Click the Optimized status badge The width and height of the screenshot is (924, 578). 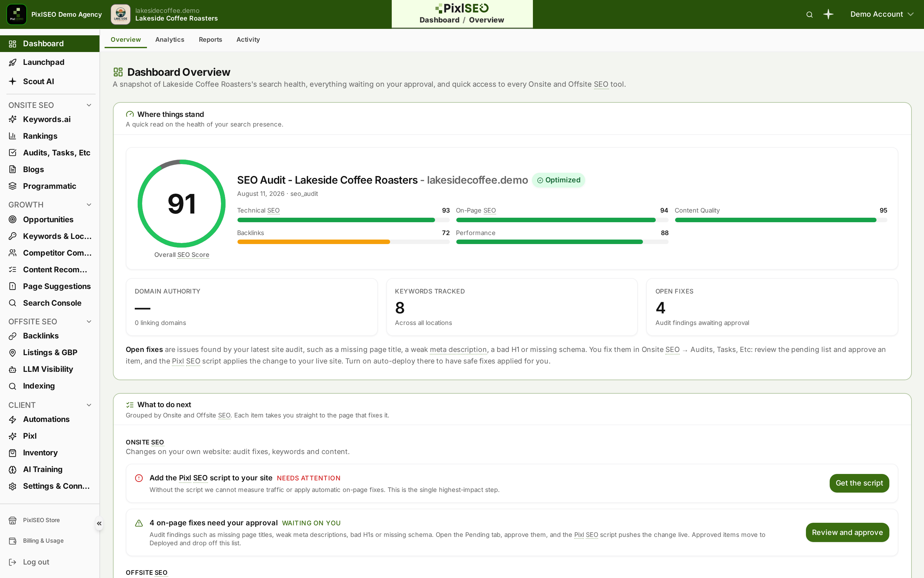559,180
